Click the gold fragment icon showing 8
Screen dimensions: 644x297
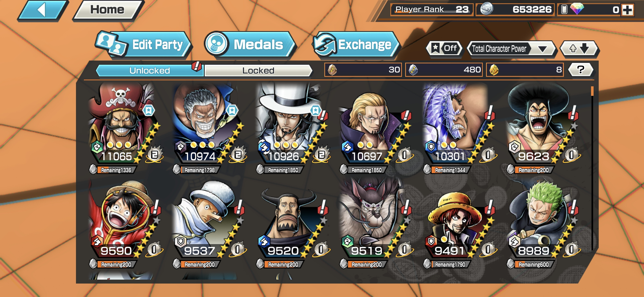pyautogui.click(x=494, y=70)
